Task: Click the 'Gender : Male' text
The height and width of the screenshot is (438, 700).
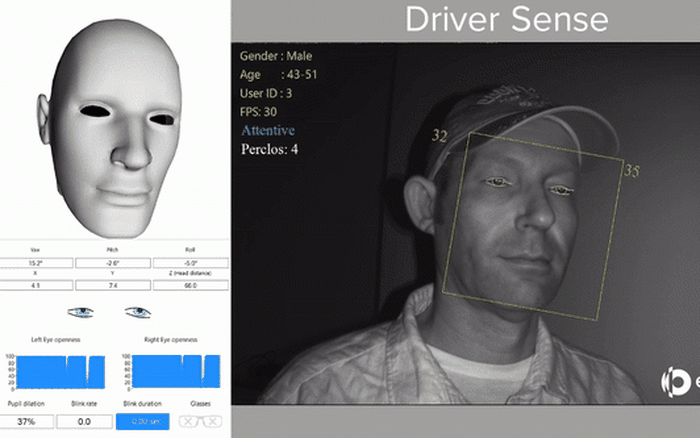Action: (276, 56)
